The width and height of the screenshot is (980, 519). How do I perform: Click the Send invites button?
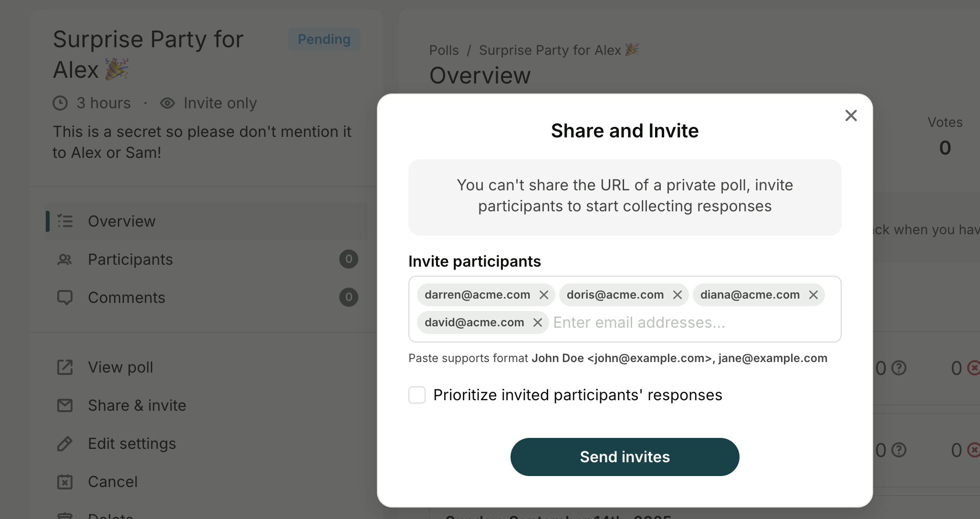tap(625, 457)
